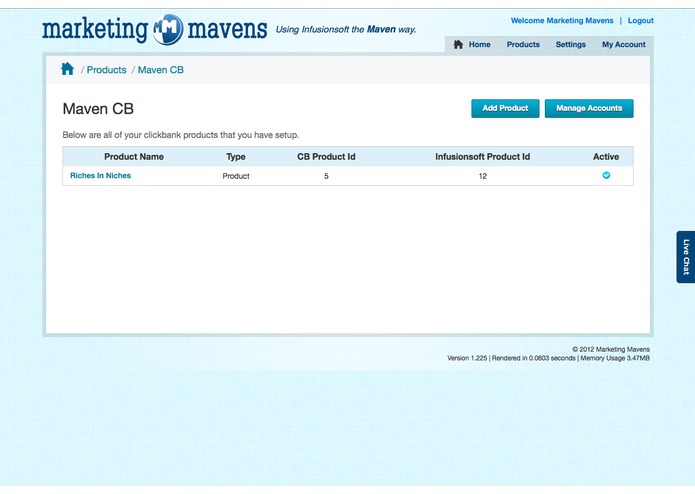Click the house icon in the navigation bar

point(458,44)
